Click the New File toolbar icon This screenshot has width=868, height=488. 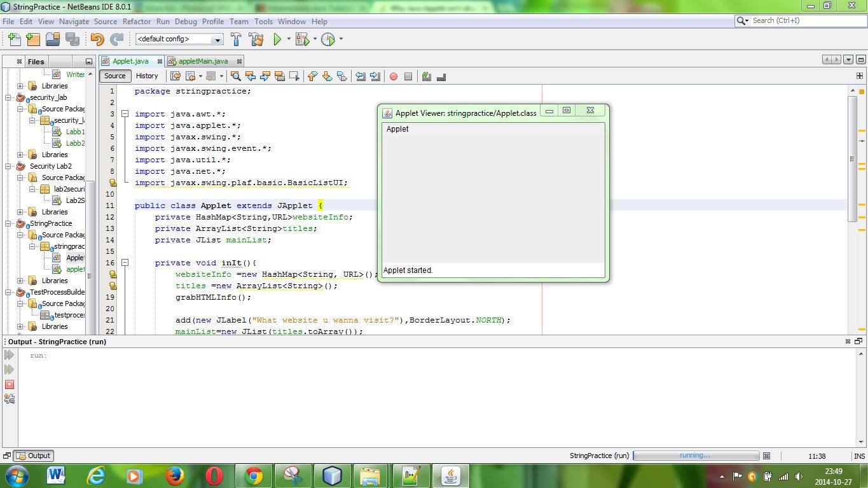pyautogui.click(x=14, y=39)
